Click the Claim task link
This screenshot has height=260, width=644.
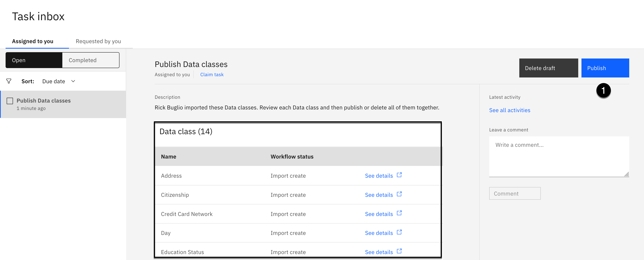pos(212,75)
